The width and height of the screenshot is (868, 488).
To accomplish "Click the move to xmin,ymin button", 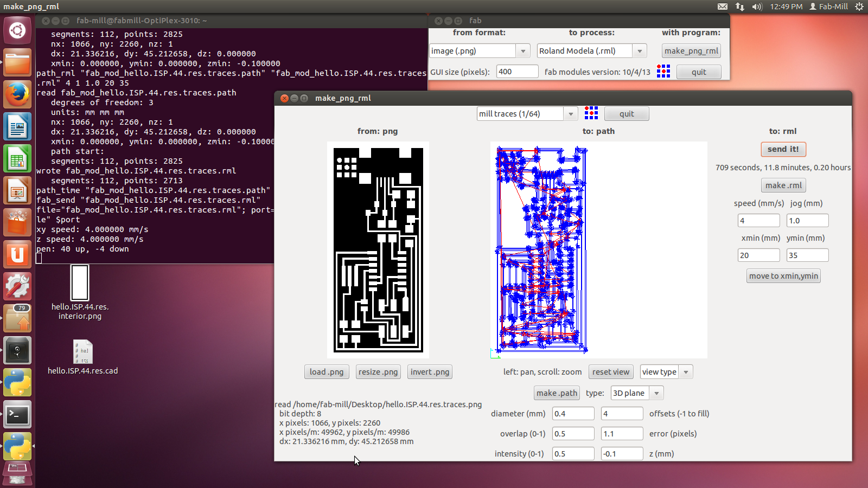I will (783, 276).
